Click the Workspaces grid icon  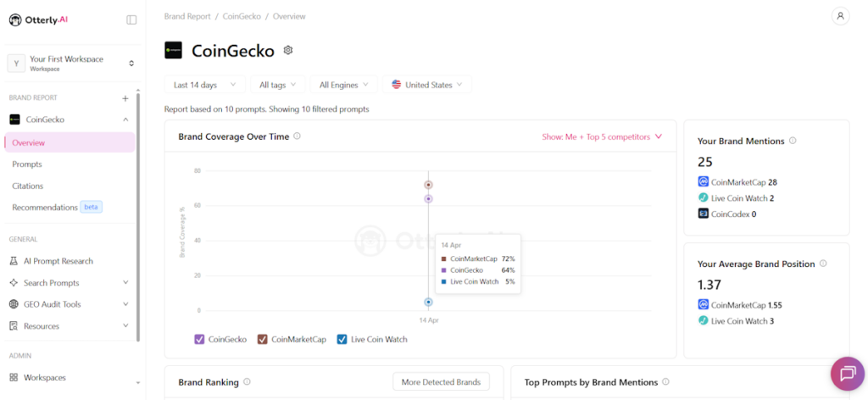tap(14, 377)
